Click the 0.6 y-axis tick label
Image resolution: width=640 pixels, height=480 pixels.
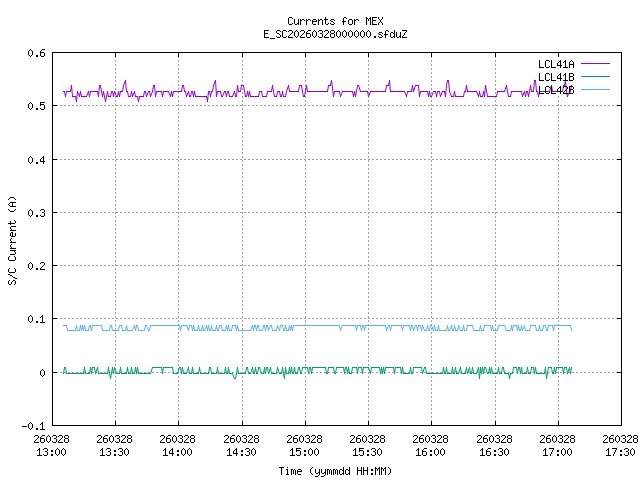[34, 53]
